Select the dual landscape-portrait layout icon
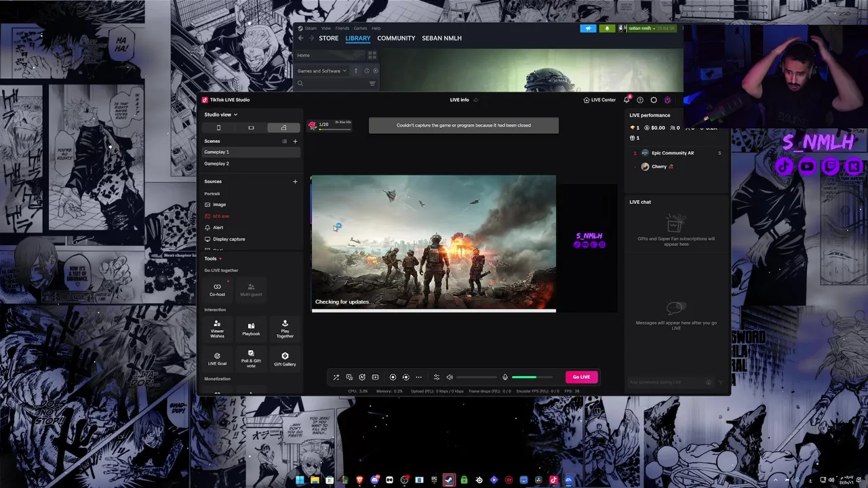868x488 pixels. [283, 127]
